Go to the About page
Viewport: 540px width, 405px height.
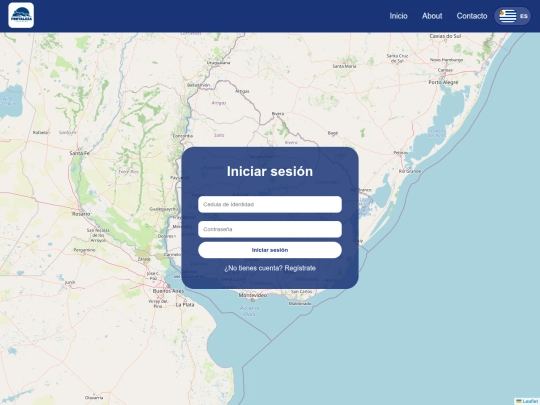pos(432,16)
